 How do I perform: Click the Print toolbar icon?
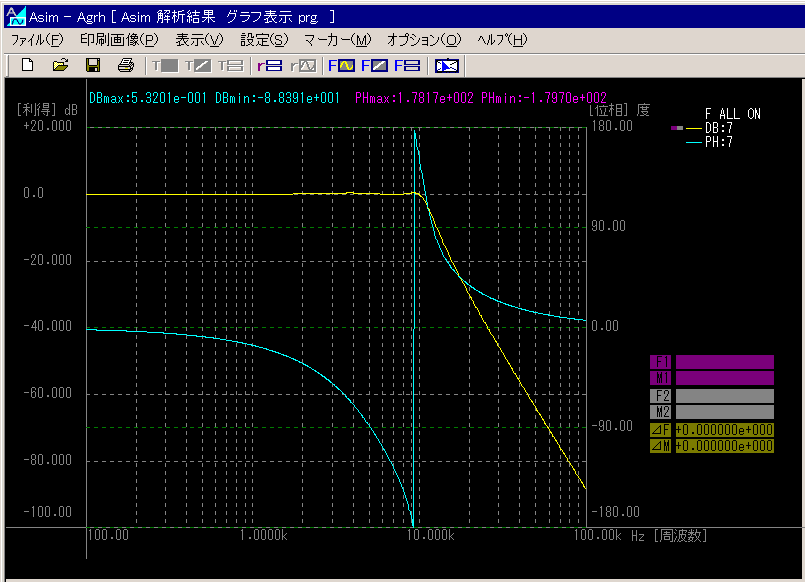[x=125, y=66]
